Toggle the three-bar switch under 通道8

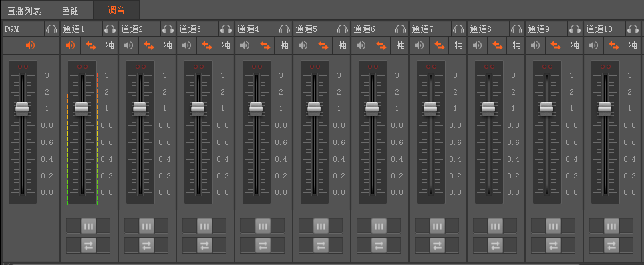[495, 226]
